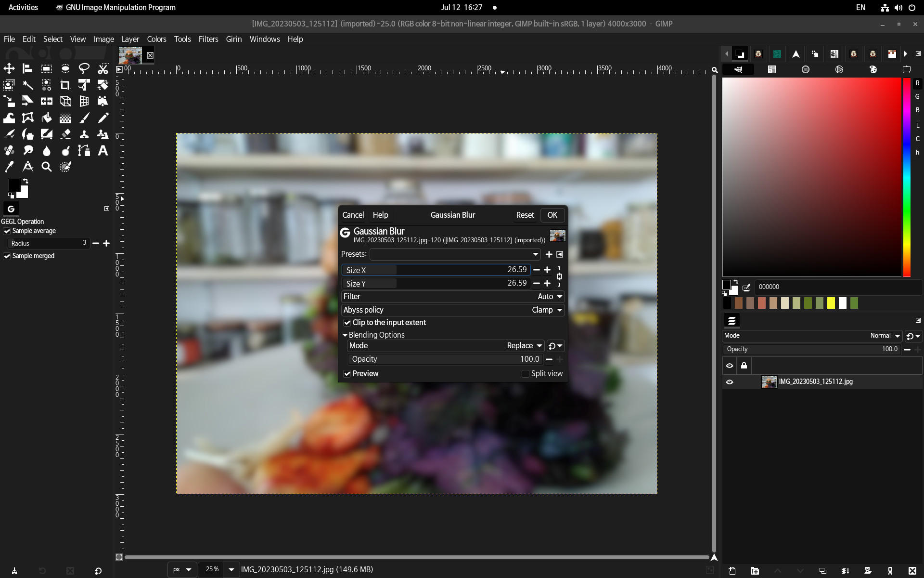Select the Fuzzy Select magic wand tool
Screen dimensions: 924x578
(x=28, y=85)
